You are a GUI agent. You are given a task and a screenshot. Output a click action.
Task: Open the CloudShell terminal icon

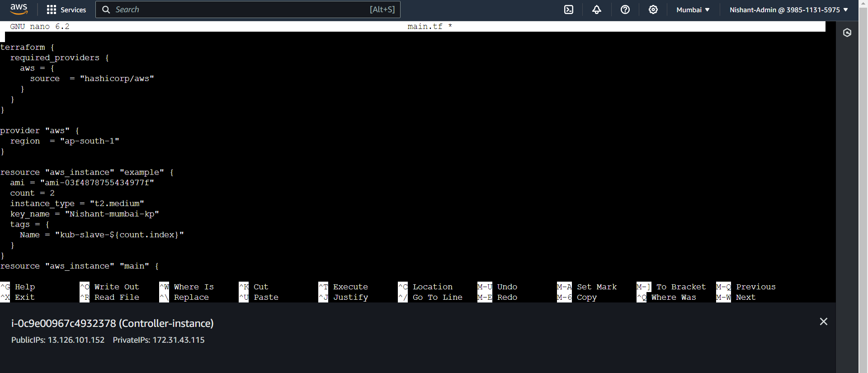coord(569,9)
